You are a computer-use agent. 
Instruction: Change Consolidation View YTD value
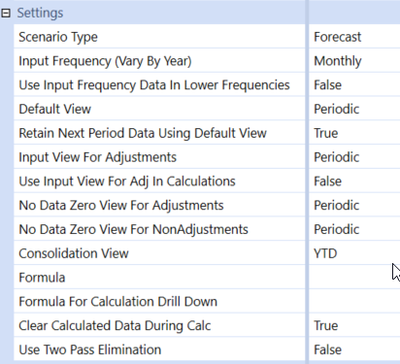point(355,253)
